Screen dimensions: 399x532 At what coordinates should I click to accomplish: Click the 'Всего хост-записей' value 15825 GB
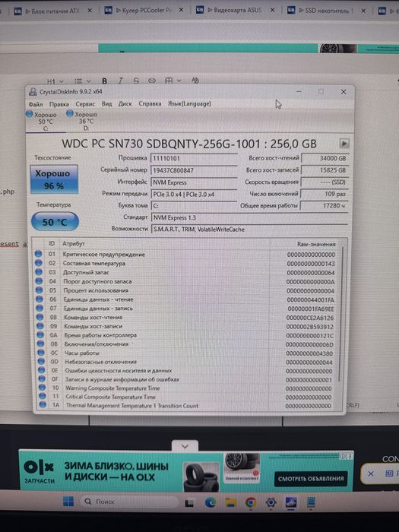coord(325,170)
